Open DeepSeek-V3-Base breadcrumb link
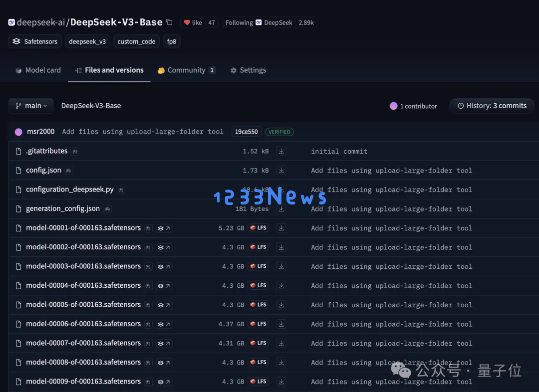 tap(91, 106)
